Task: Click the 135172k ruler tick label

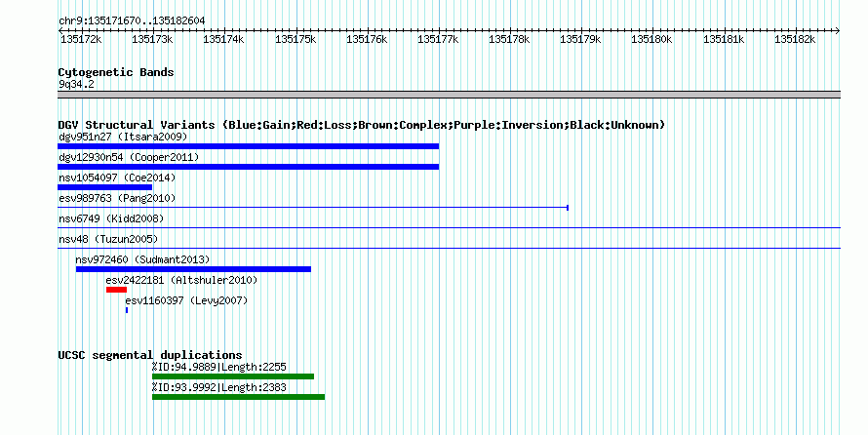Action: tap(81, 39)
